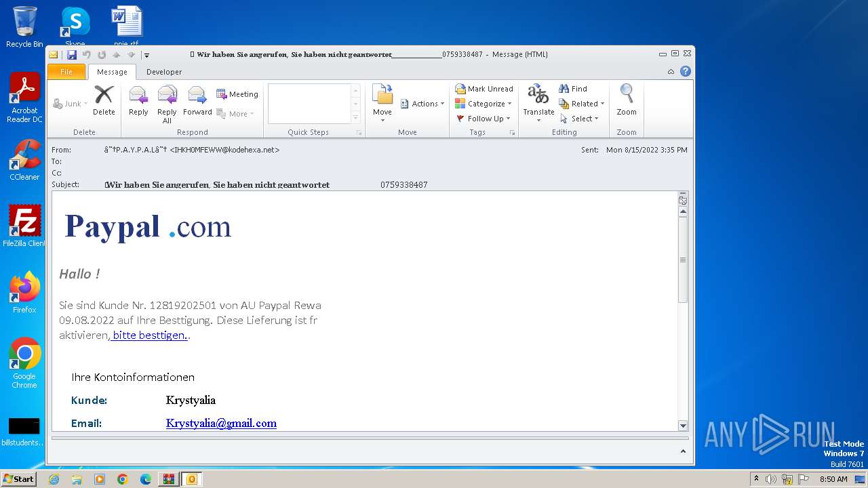Open the Quick Steps dialog launcher
Image resolution: width=868 pixels, height=488 pixels.
tap(359, 133)
